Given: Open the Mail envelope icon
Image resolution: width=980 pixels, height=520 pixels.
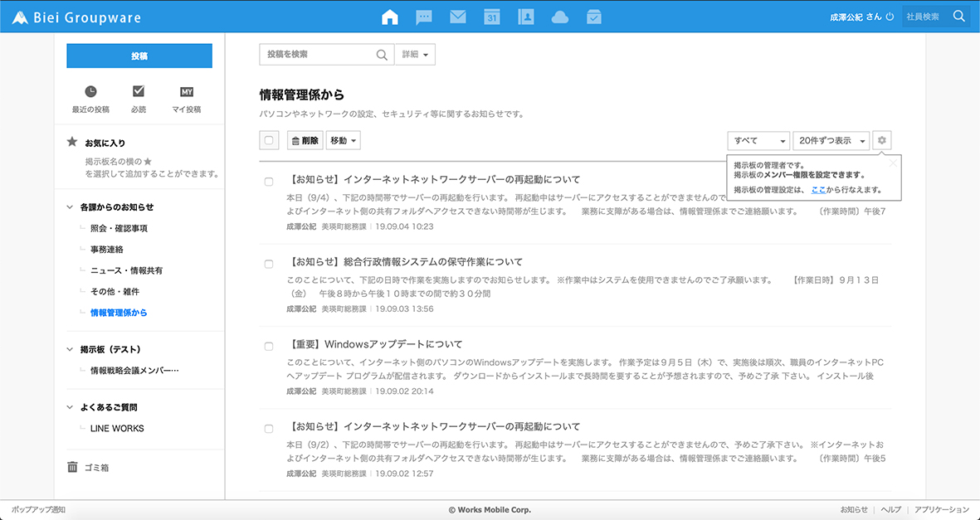Looking at the screenshot, I should pyautogui.click(x=457, y=17).
